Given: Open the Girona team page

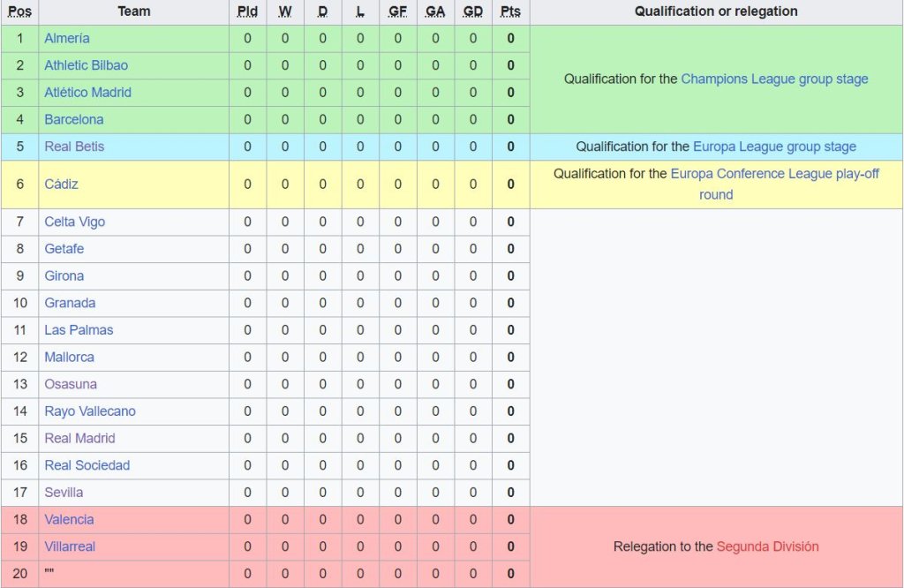Looking at the screenshot, I should tap(64, 275).
